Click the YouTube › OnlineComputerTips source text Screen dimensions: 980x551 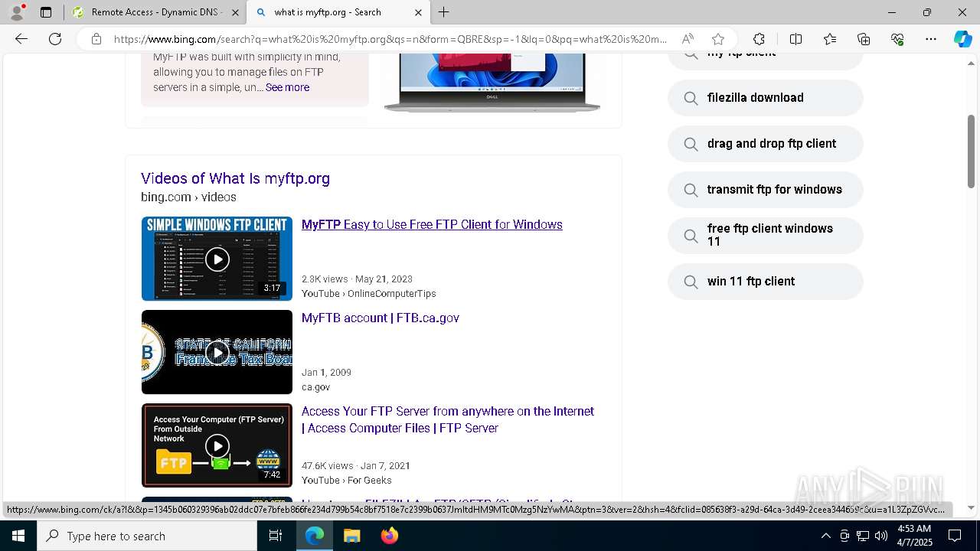coord(368,294)
